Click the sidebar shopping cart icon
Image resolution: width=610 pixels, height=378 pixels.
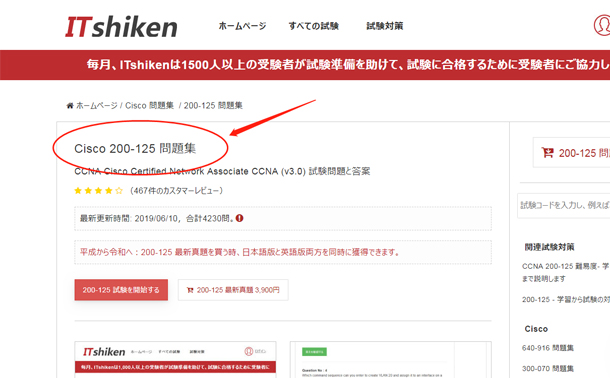point(547,152)
